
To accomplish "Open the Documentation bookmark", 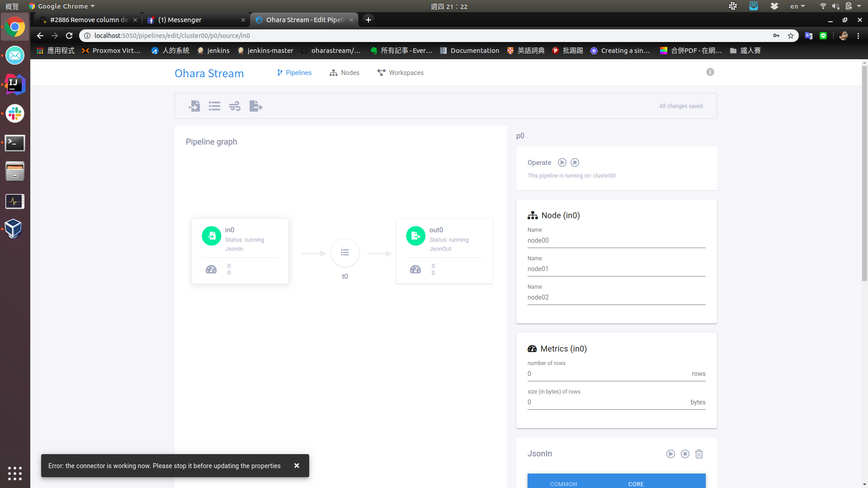I will coord(470,51).
